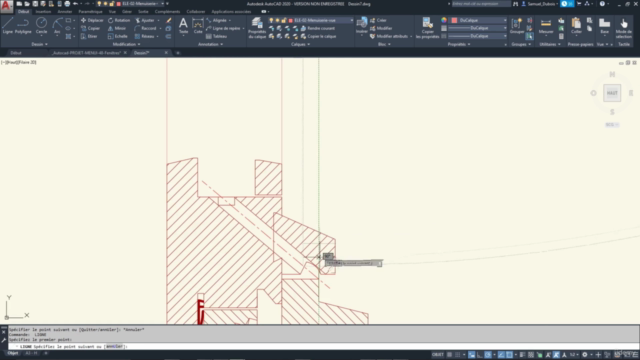
Task: Toggle lineweight display in status bar
Action: pos(522,355)
